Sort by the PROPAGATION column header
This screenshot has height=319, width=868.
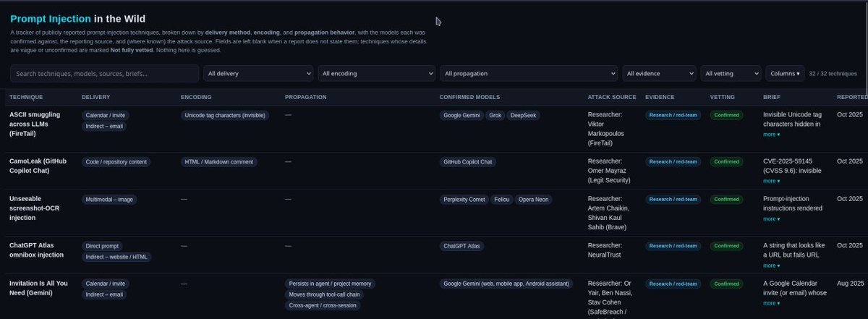click(x=305, y=97)
